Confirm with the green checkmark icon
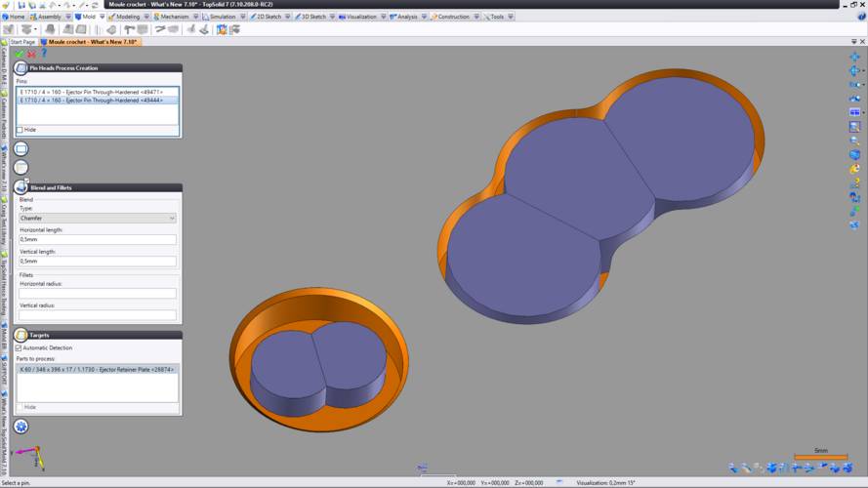 click(20, 54)
